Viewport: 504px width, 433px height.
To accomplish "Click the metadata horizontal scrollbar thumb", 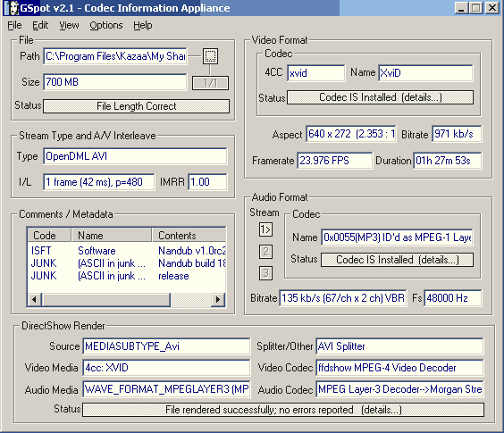I will [x=105, y=299].
